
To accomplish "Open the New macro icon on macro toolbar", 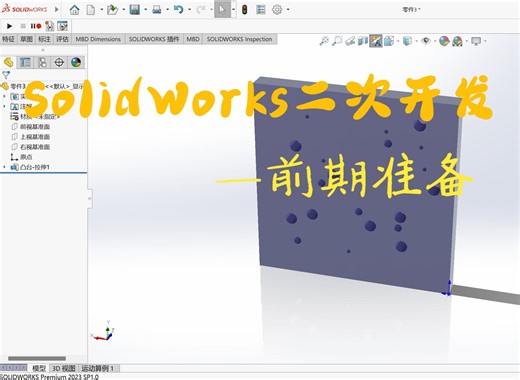I will [x=49, y=26].
